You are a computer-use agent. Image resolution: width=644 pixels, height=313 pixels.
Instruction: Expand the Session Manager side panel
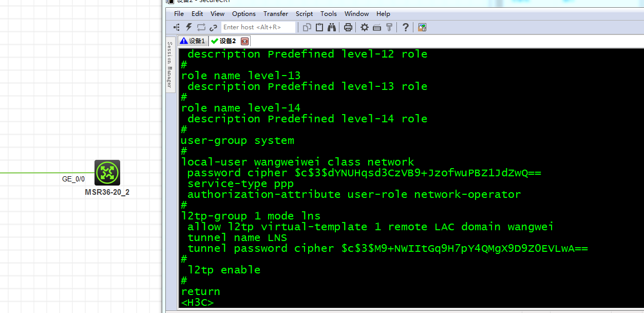click(x=170, y=64)
